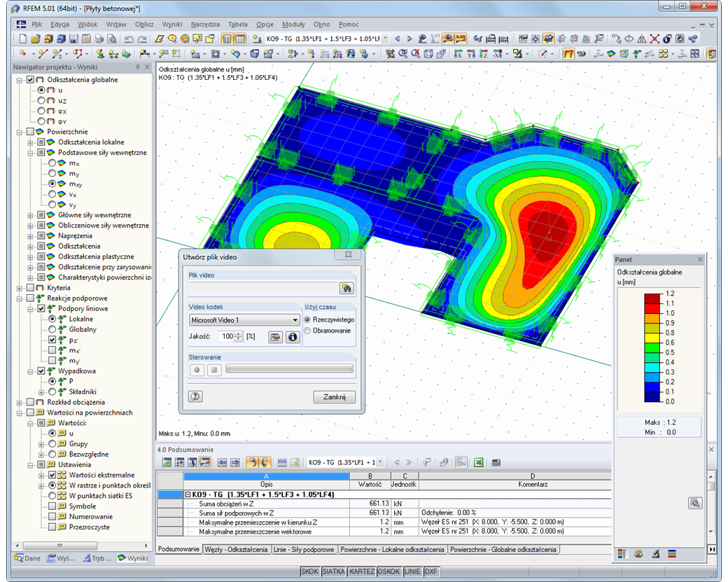This screenshot has height=582, width=728.
Task: Expand the Naprężenia tree node
Action: (x=30, y=236)
